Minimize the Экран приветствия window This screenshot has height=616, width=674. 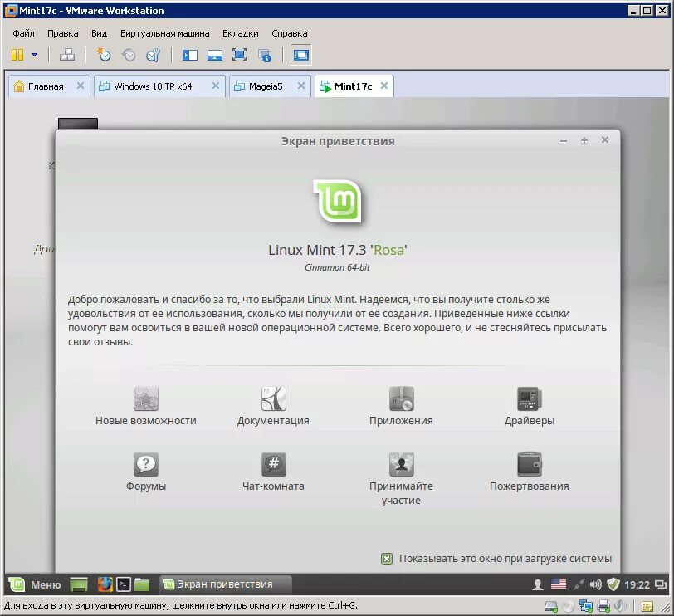pyautogui.click(x=564, y=140)
